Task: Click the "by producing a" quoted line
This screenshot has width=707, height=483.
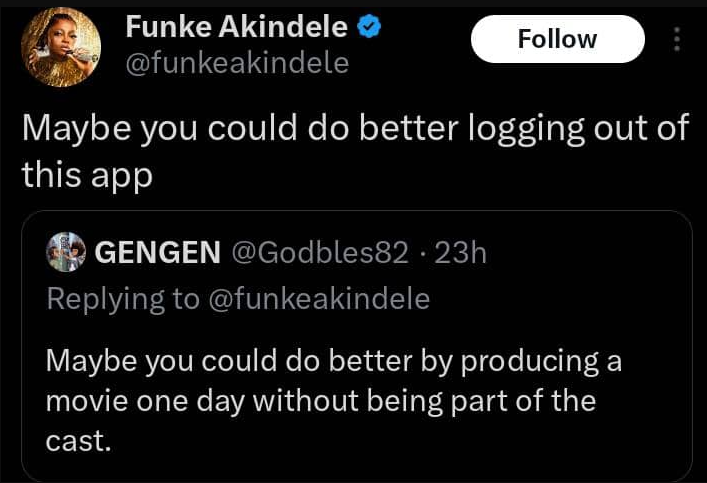Action: [x=520, y=361]
